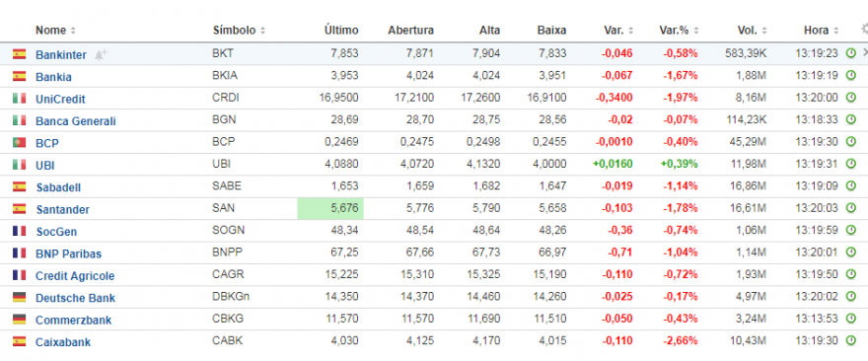This screenshot has height=361, width=868.
Task: Click the alert bell icon next to Bankinter
Action: click(x=101, y=54)
